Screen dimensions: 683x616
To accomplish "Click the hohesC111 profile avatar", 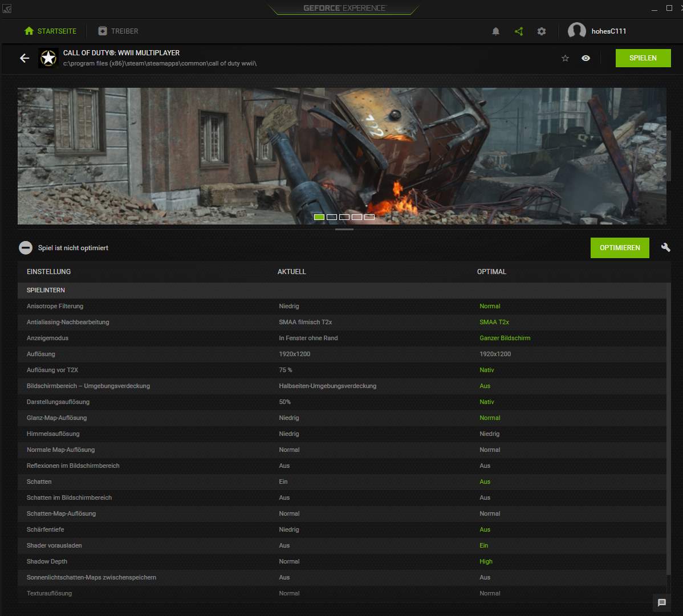I will 577,31.
